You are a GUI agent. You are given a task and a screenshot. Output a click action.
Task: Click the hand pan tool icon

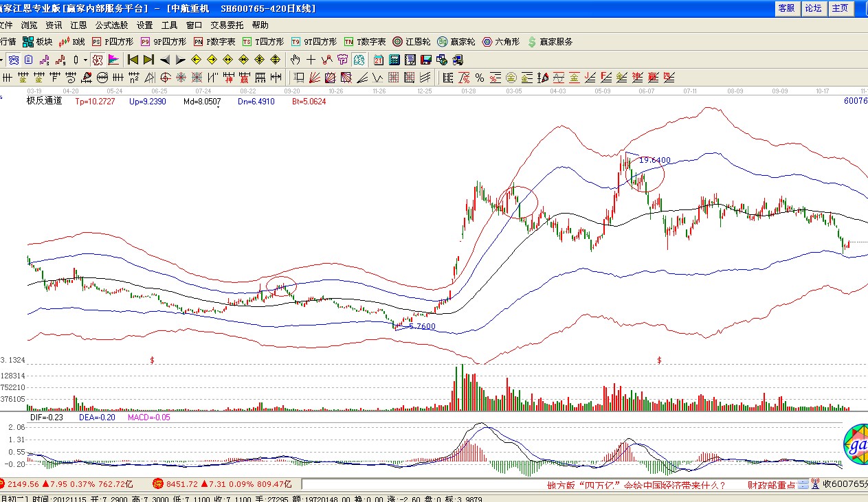(x=296, y=60)
